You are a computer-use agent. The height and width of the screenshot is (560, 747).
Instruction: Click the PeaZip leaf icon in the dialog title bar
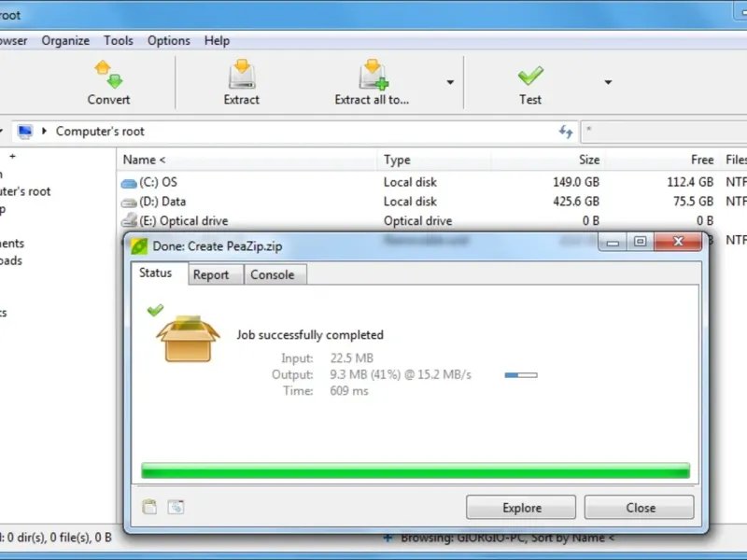pyautogui.click(x=139, y=246)
